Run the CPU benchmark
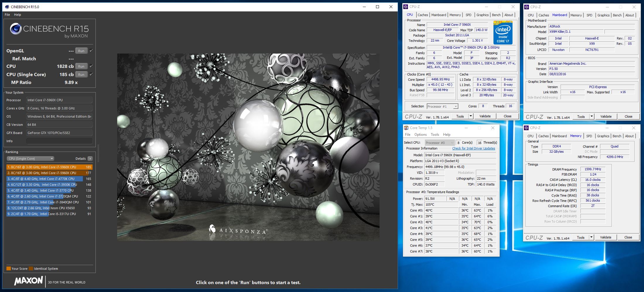 pyautogui.click(x=81, y=66)
